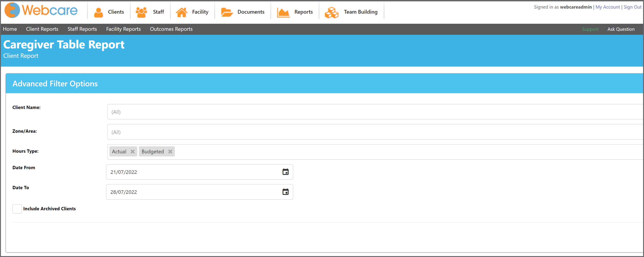644x257 pixels.
Task: Remove the Actual hours type tag
Action: click(x=132, y=152)
